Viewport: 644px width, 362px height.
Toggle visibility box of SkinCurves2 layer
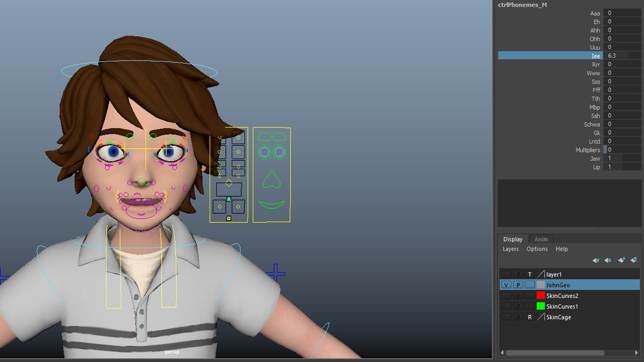click(506, 296)
